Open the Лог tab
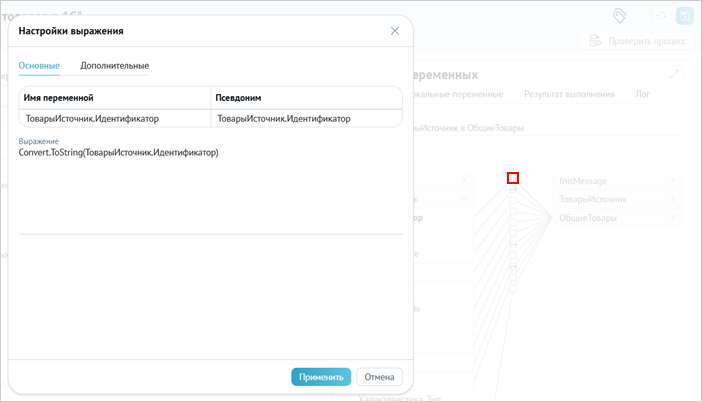Screen dimensions: 702x402 642,94
